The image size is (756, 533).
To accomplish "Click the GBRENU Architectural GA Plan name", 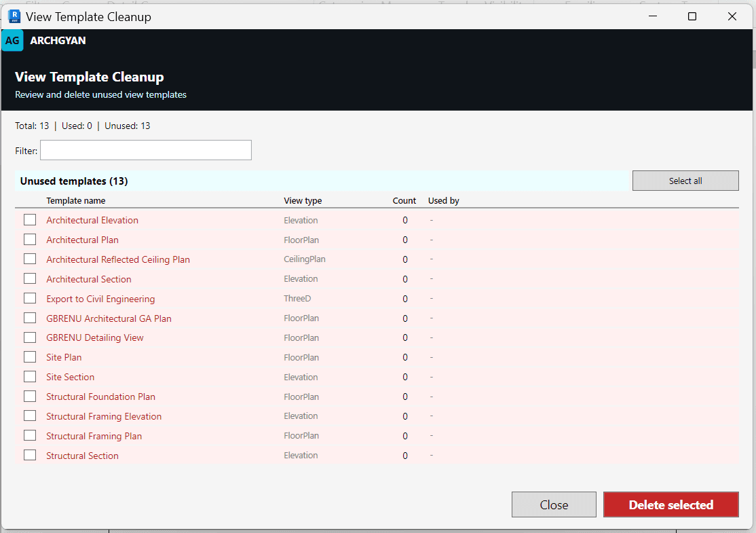I will [x=109, y=318].
